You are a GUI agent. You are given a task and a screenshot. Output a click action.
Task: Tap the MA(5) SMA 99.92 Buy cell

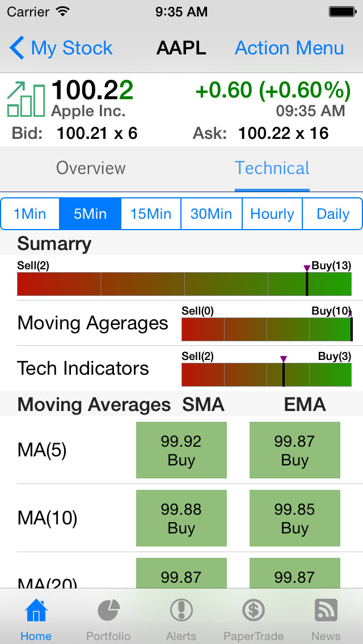[181, 450]
